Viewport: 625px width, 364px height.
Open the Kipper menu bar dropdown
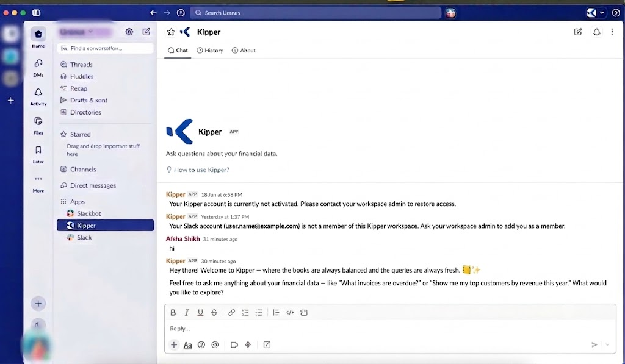tap(596, 13)
